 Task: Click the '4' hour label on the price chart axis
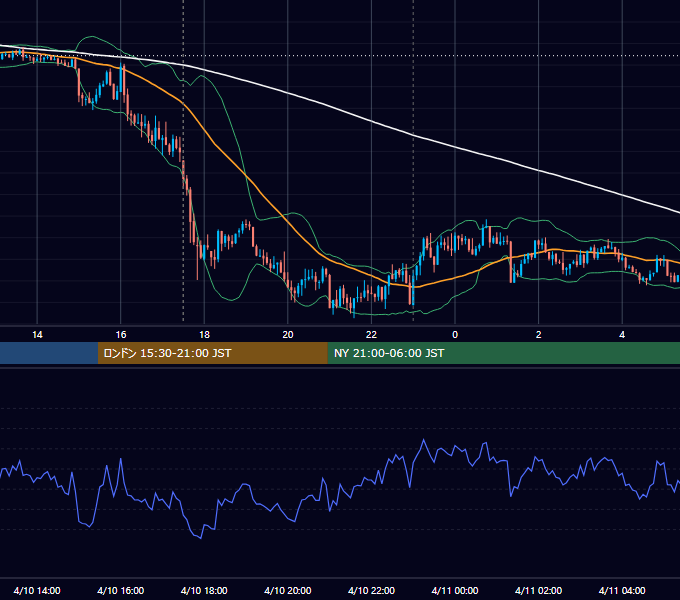pos(622,335)
